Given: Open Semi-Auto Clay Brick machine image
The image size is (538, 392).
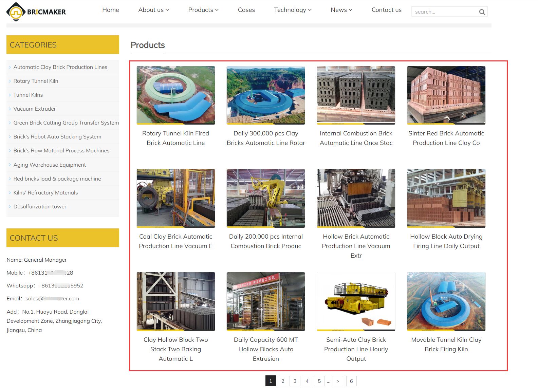Looking at the screenshot, I should [356, 301].
